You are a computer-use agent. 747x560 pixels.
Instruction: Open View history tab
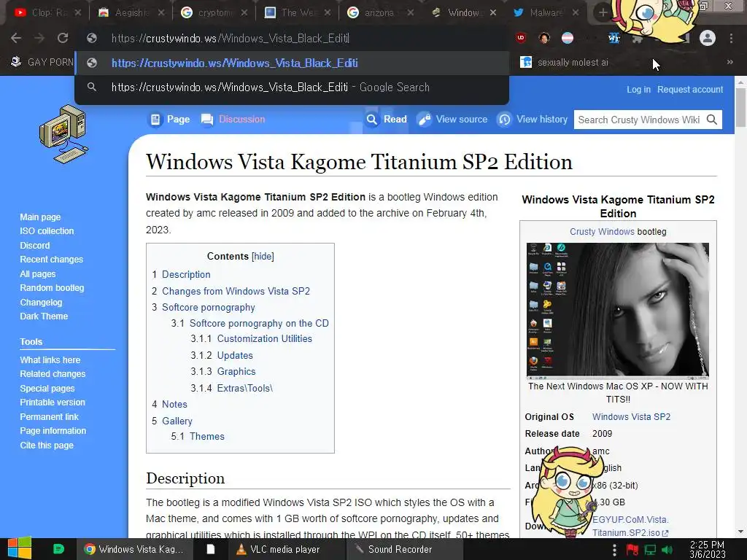(x=532, y=119)
